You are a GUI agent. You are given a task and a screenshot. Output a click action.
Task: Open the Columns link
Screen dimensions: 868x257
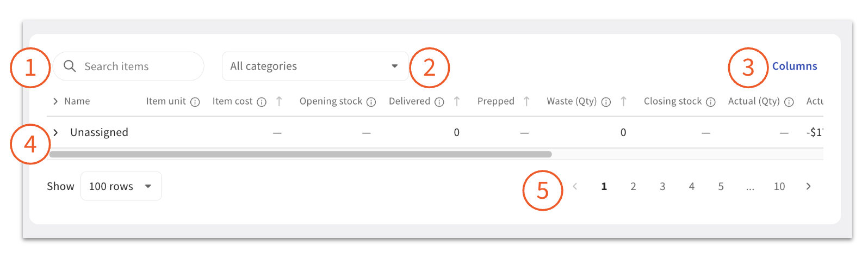[795, 66]
